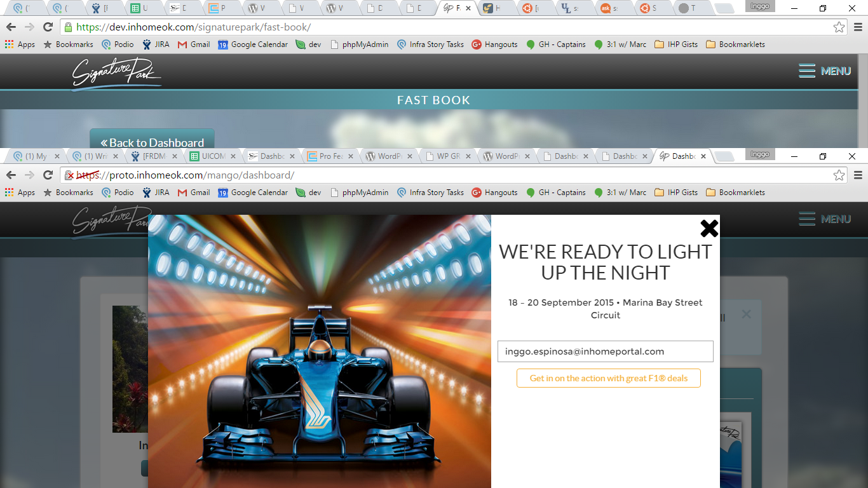Image resolution: width=868 pixels, height=488 pixels.
Task: Click the email field in the F1 popup
Action: [x=605, y=351]
